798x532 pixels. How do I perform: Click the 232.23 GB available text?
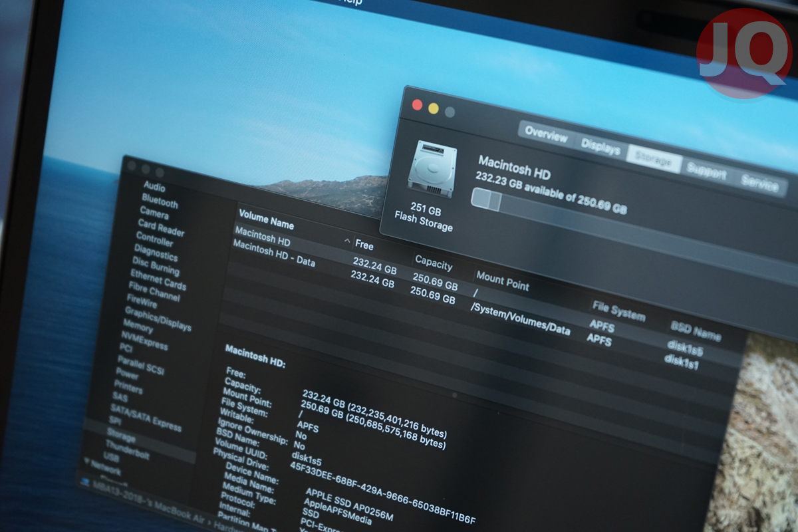[551, 194]
